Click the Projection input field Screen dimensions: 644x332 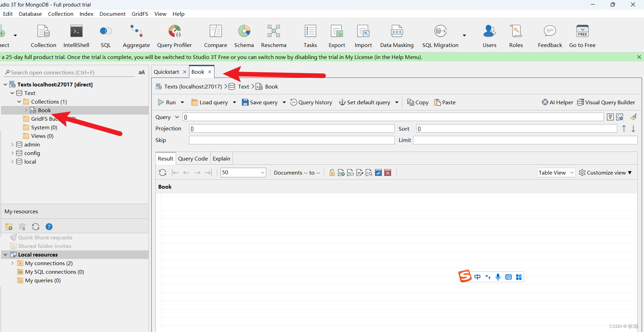click(x=292, y=129)
